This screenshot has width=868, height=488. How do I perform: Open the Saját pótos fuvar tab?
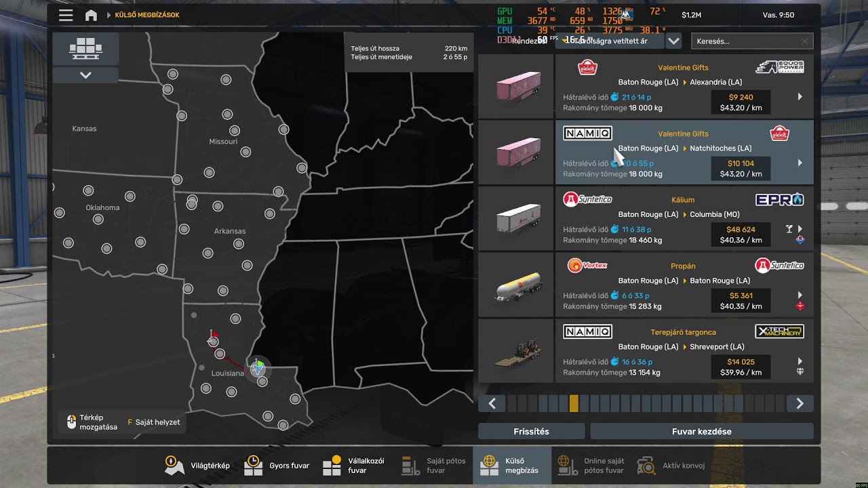(x=433, y=466)
